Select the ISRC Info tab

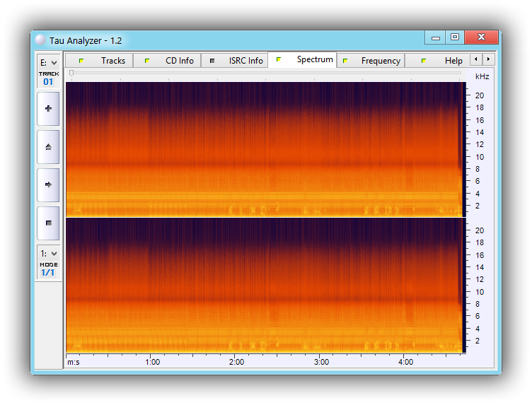235,61
